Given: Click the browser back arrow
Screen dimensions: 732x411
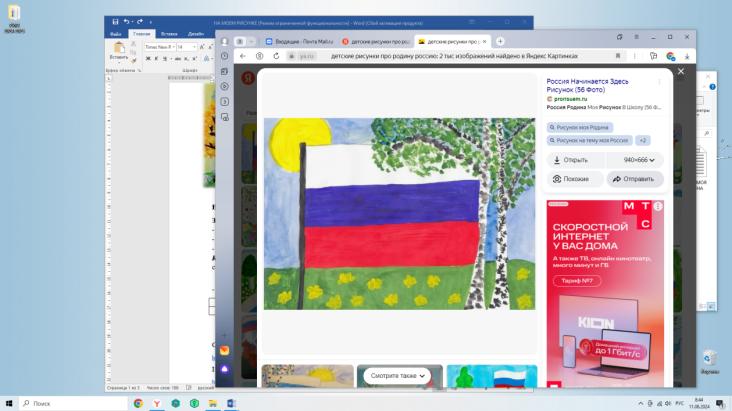Looking at the screenshot, I should click(x=243, y=56).
